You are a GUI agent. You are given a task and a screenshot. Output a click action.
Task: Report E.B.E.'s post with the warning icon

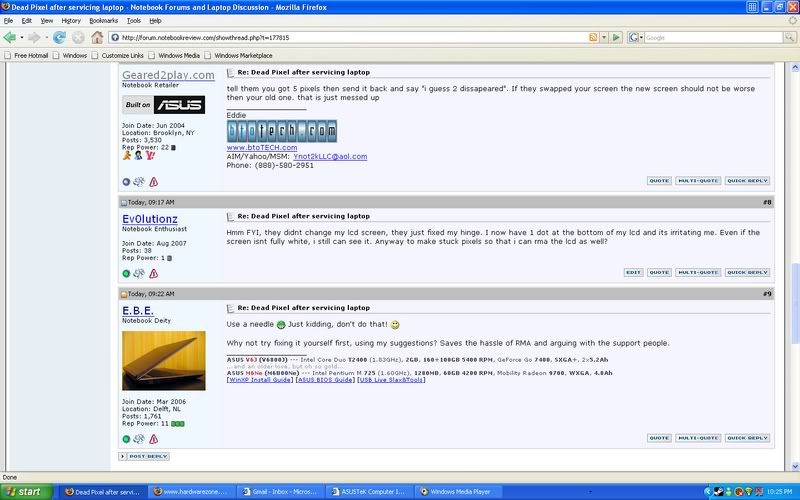click(x=154, y=439)
